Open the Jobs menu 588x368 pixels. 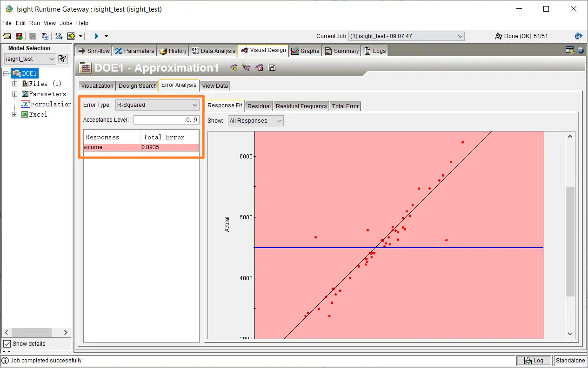66,23
